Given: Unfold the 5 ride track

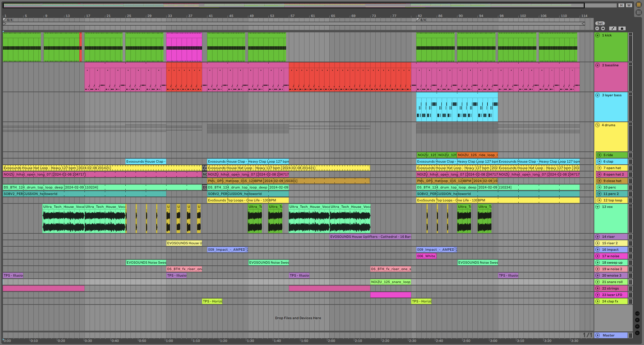Looking at the screenshot, I should tap(599, 155).
